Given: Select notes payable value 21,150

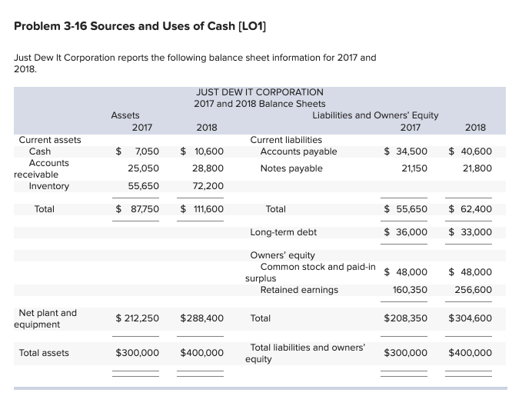Looking at the screenshot, I should (414, 168).
